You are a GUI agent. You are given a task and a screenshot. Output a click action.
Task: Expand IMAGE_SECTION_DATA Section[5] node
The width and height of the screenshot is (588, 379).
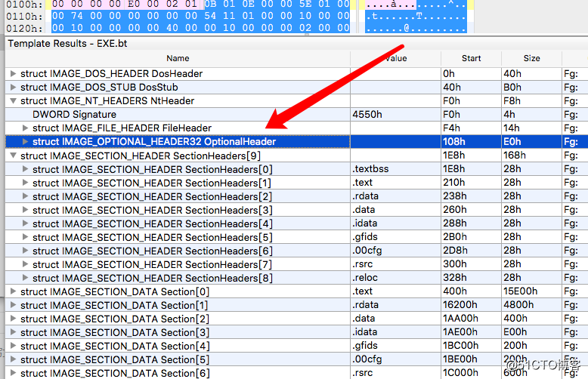coord(13,359)
